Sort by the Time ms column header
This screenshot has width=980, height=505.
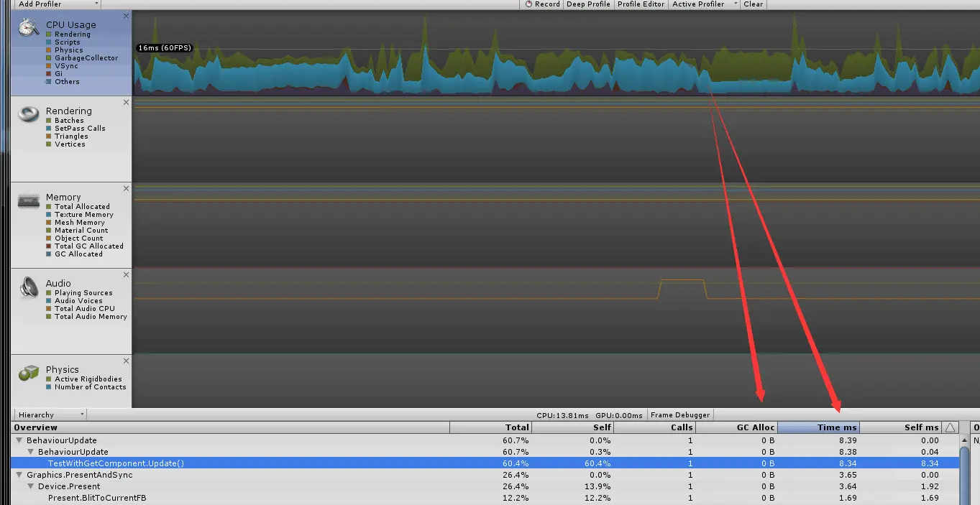tap(818, 427)
